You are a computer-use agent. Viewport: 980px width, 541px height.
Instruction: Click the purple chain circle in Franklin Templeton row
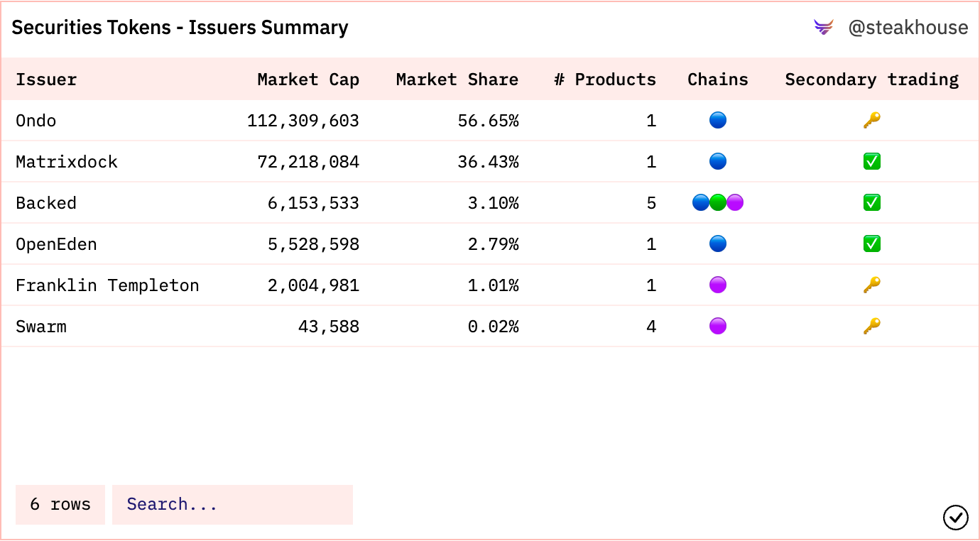coord(718,285)
